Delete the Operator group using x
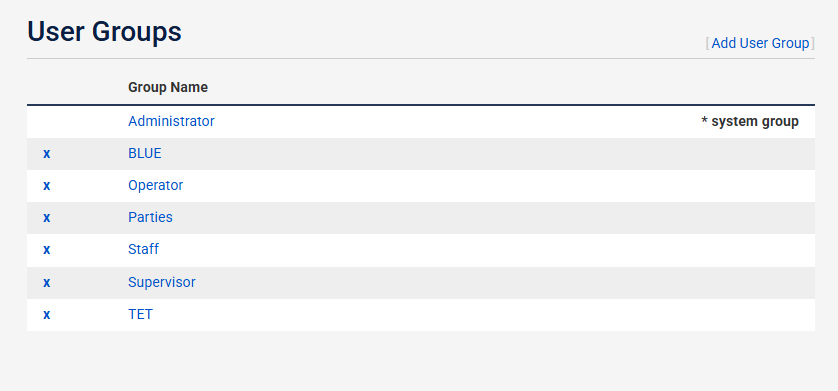This screenshot has height=391, width=838. [46, 186]
